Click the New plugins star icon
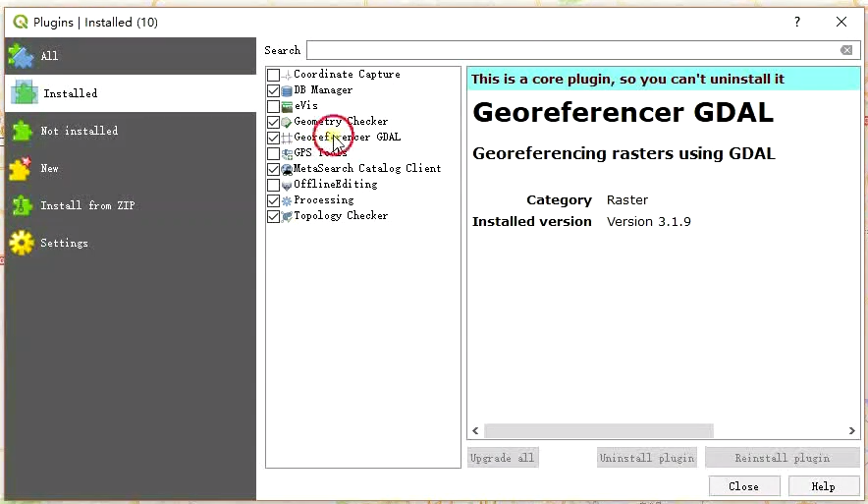868x504 pixels. [21, 169]
